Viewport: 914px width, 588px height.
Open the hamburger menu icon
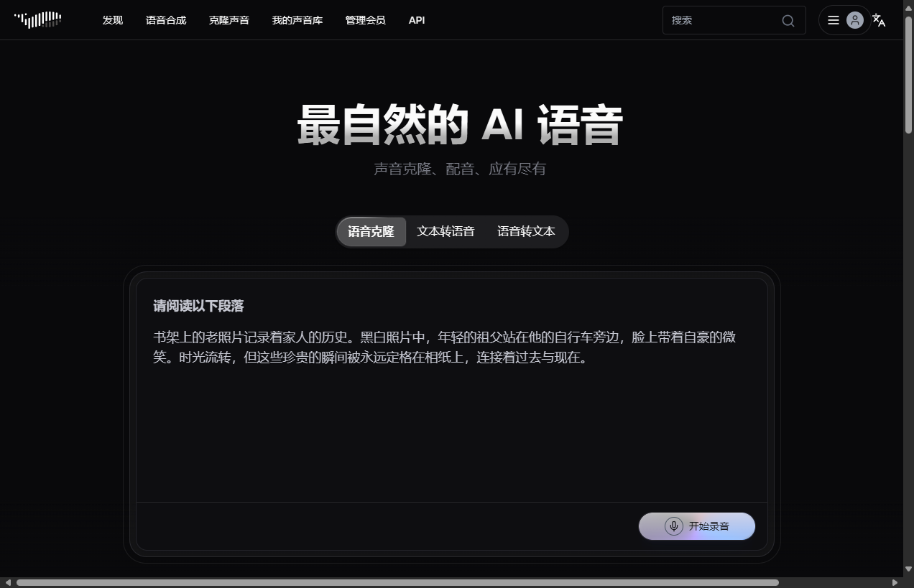(834, 20)
